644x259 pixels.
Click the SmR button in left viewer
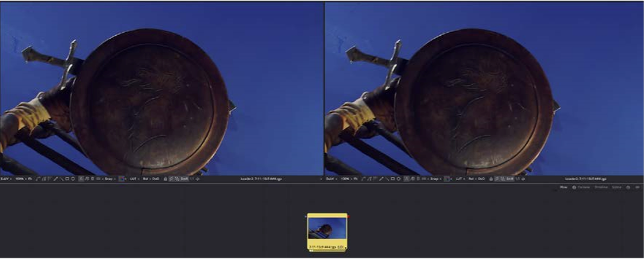pyautogui.click(x=184, y=179)
